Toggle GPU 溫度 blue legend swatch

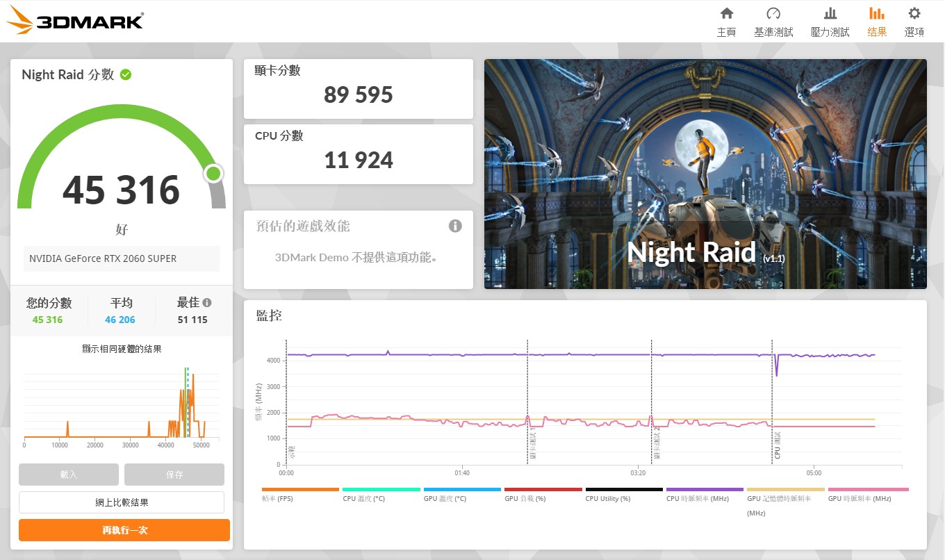point(462,490)
